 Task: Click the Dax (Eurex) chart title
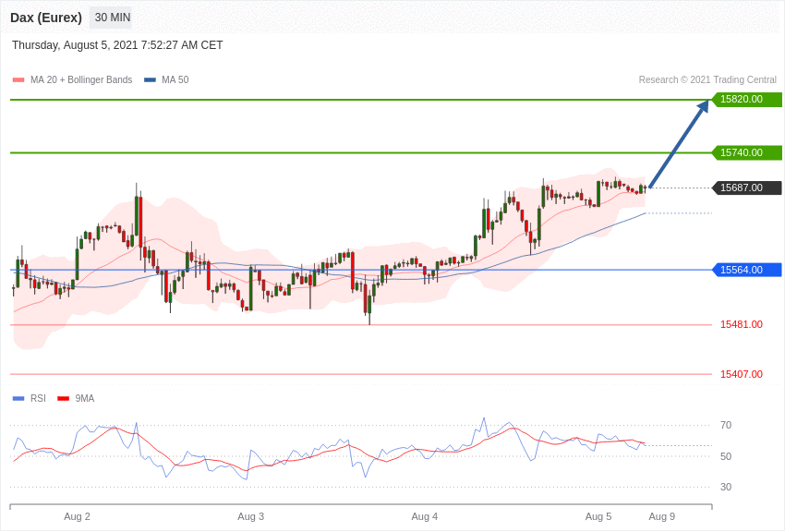(x=46, y=18)
